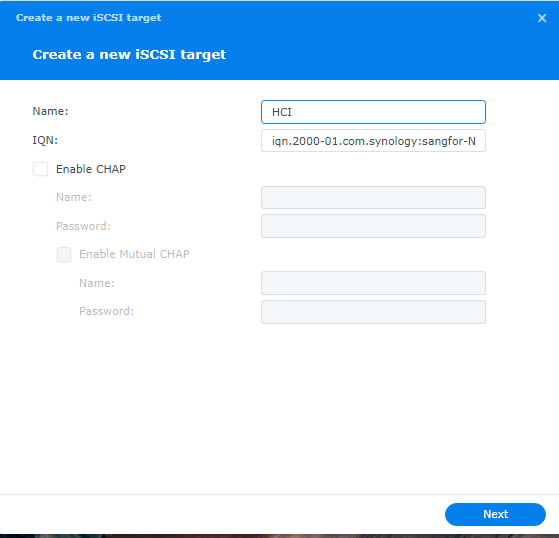Click the target Name field containing HCI
This screenshot has width=559, height=538.
[x=373, y=112]
